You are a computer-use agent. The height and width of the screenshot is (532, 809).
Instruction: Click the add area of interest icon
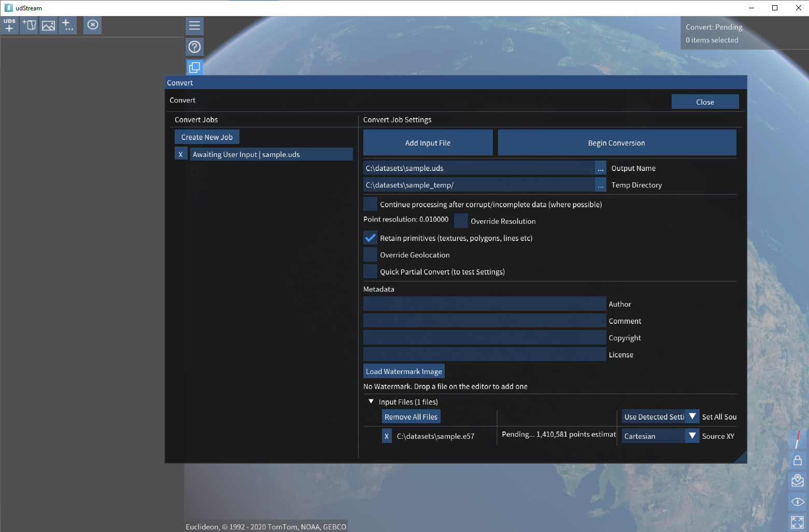click(29, 25)
